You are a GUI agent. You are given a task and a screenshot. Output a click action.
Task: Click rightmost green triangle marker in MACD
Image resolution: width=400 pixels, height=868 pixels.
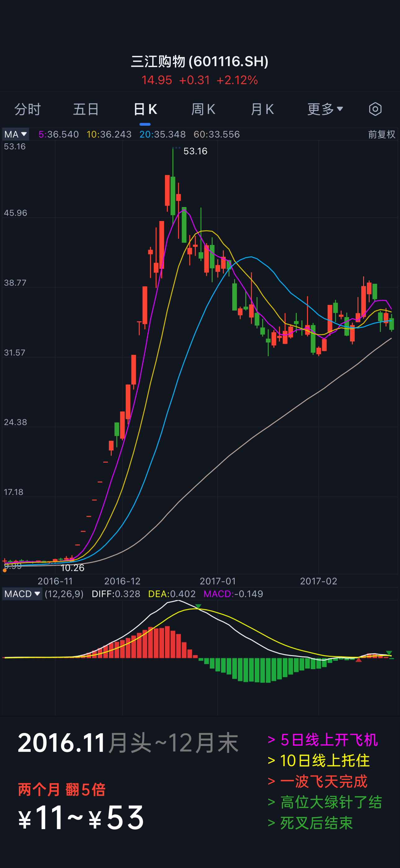click(x=389, y=653)
